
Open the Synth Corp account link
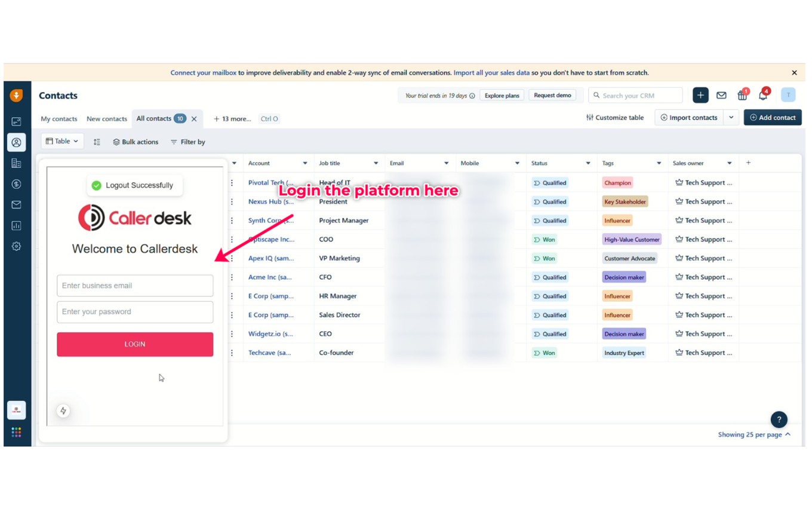(270, 221)
